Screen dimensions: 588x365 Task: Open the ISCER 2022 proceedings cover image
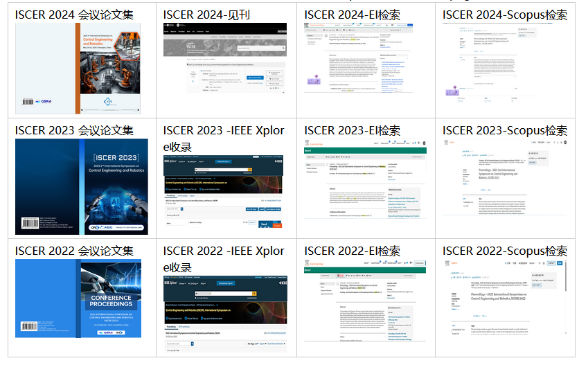pos(78,299)
